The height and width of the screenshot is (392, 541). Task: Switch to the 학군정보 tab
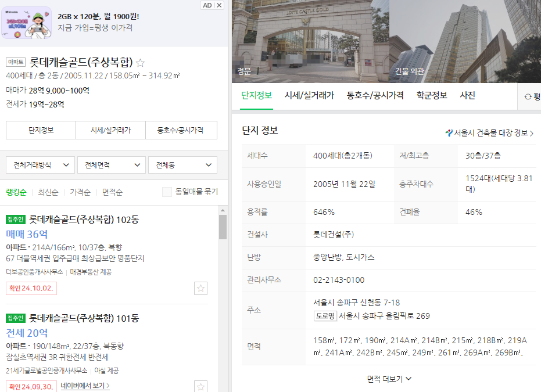click(432, 95)
